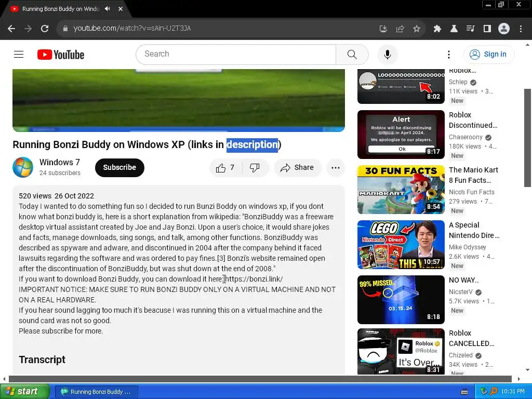Open the Roblox CANCELLED video title
The image size is (532, 399).
click(x=471, y=338)
